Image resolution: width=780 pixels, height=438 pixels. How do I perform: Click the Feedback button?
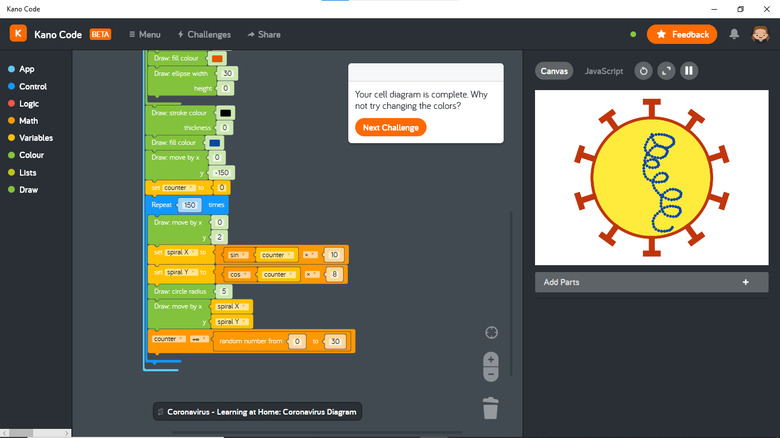pyautogui.click(x=682, y=34)
